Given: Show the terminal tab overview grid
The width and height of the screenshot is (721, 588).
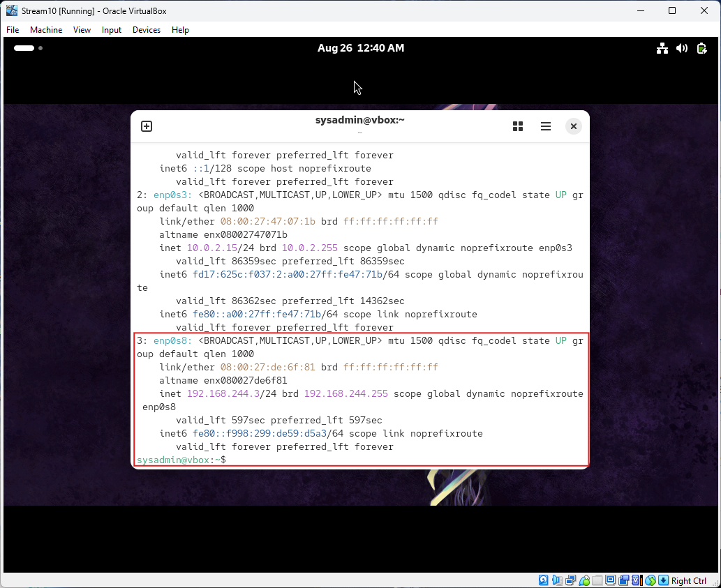Looking at the screenshot, I should [518, 126].
